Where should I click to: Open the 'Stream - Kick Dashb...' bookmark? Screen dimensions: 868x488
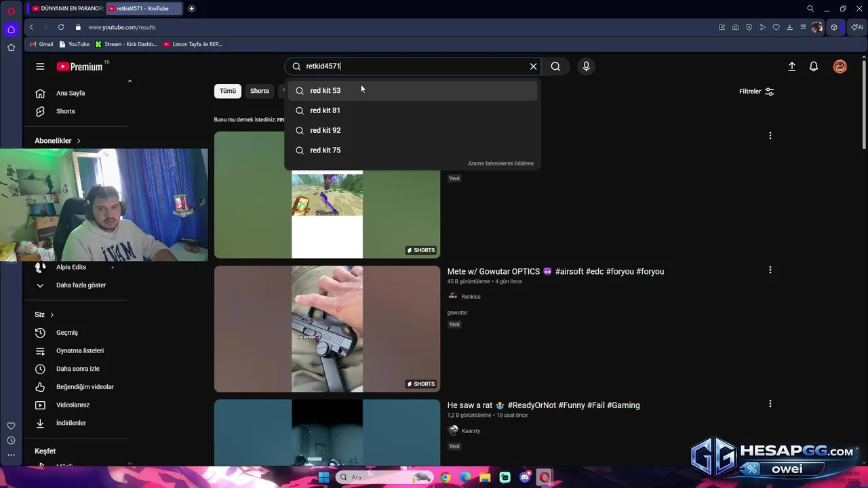126,44
